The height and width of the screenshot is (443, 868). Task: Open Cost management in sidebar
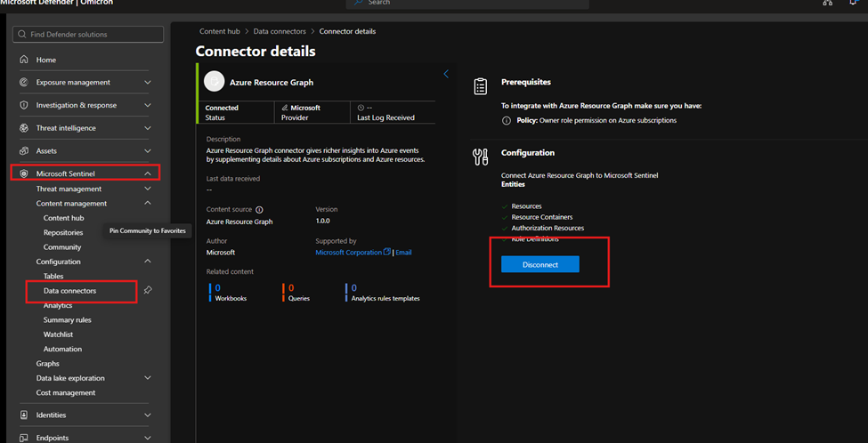pyautogui.click(x=66, y=392)
